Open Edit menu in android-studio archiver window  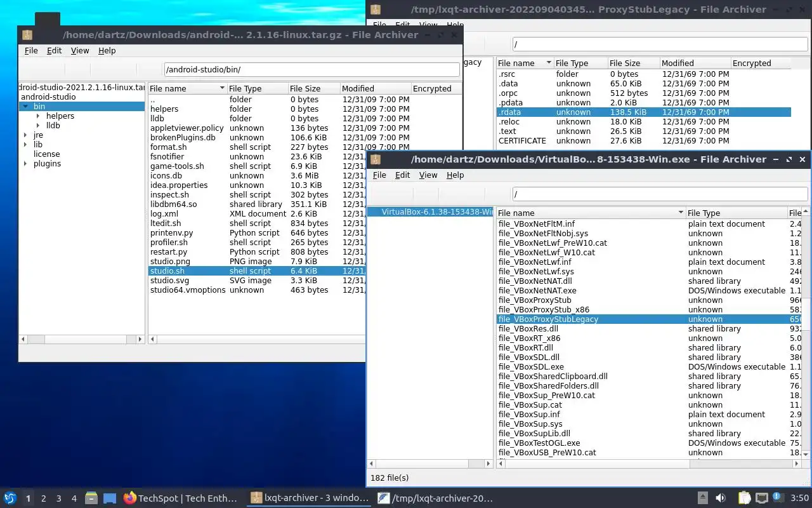click(55, 51)
